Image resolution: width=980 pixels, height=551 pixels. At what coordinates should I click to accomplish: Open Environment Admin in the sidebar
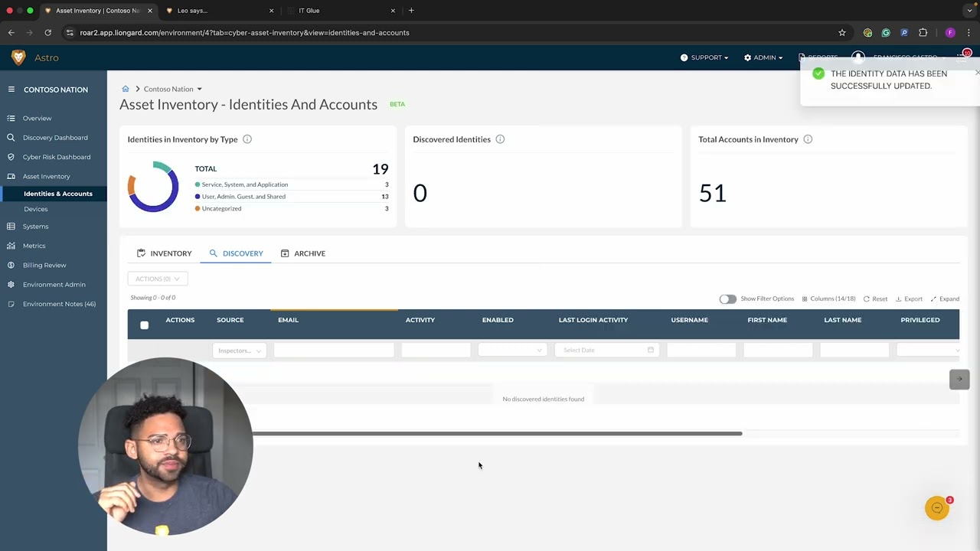pos(54,285)
